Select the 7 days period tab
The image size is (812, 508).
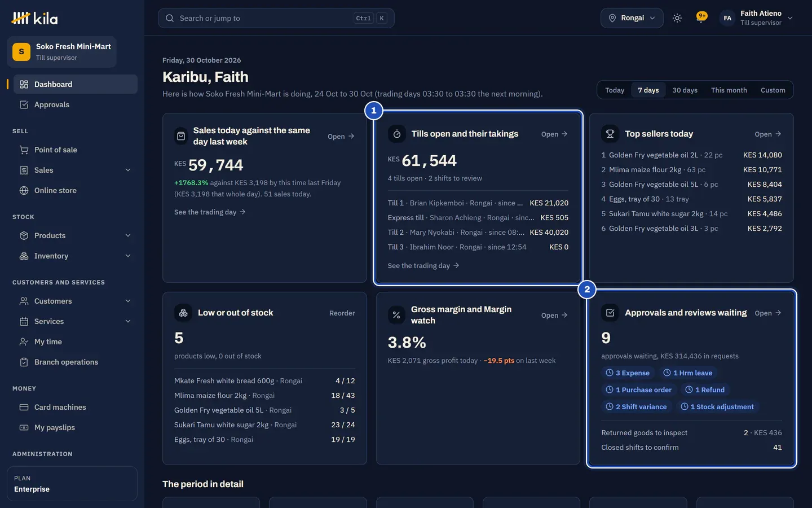(x=648, y=90)
